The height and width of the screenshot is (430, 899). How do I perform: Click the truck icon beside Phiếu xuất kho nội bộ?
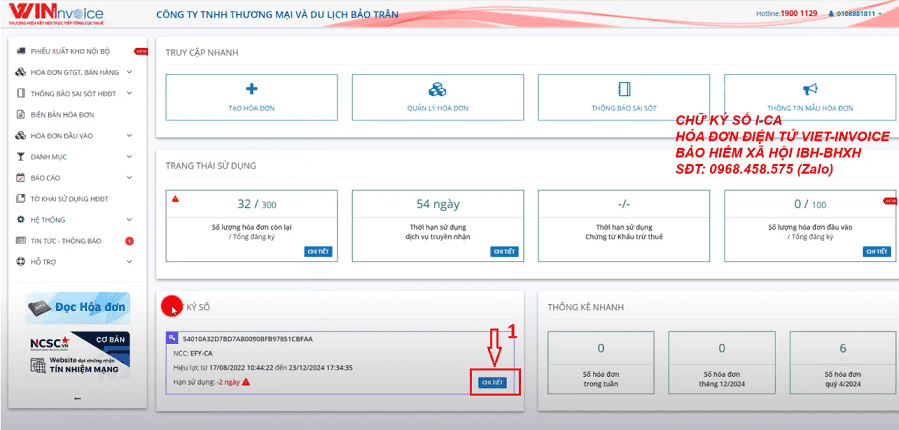point(21,51)
